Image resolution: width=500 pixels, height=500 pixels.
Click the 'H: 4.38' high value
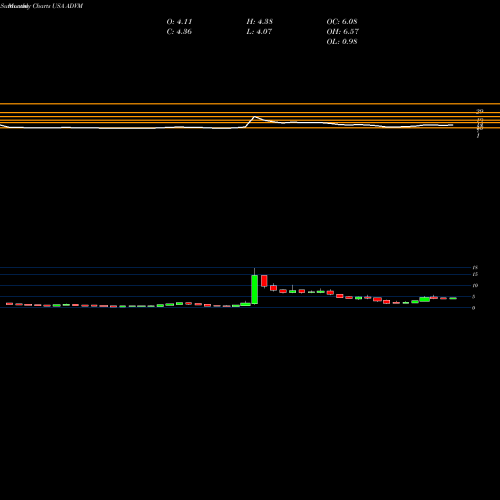[x=260, y=22]
